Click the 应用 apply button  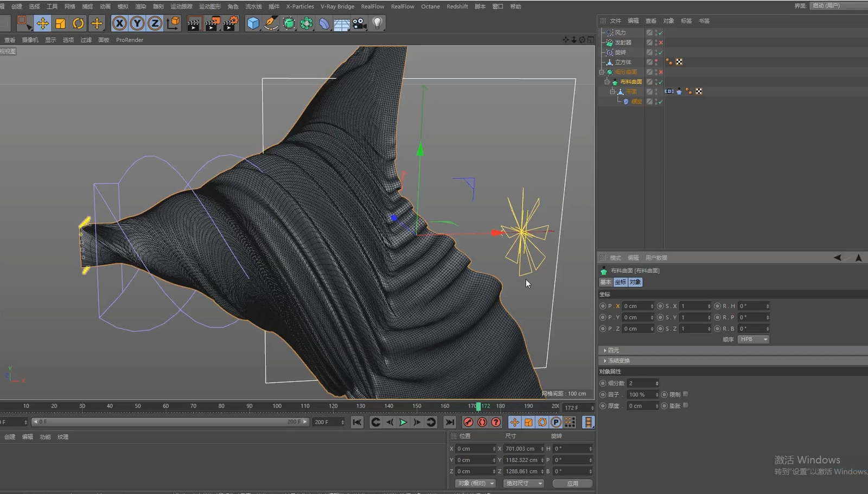[572, 483]
